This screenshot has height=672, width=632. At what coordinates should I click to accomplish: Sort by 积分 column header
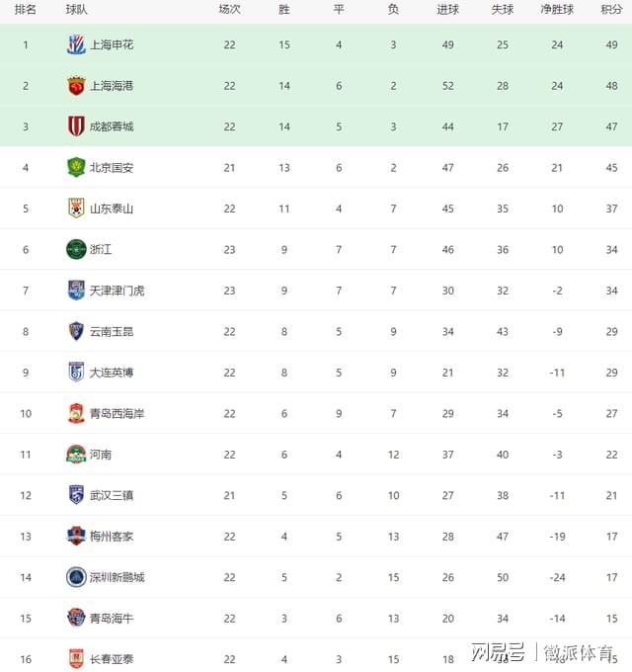pyautogui.click(x=611, y=9)
